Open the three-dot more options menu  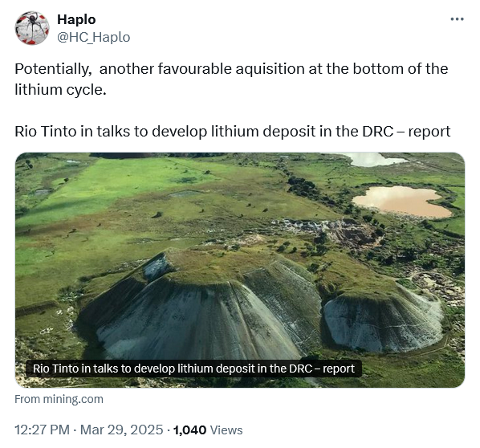(x=457, y=19)
